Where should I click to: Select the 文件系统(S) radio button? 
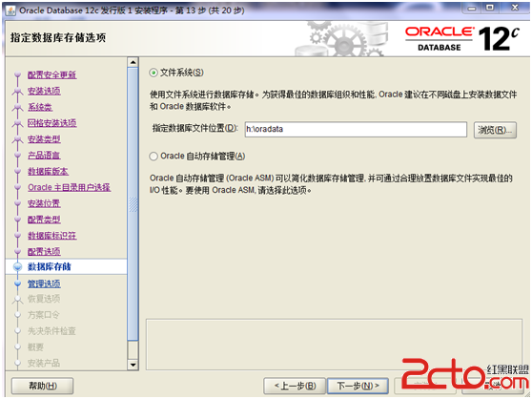tap(153, 73)
